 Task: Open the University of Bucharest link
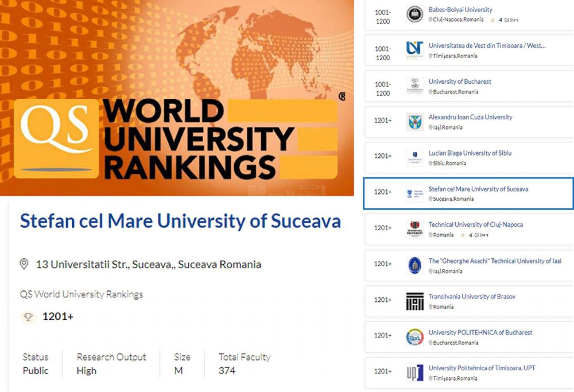tap(459, 82)
